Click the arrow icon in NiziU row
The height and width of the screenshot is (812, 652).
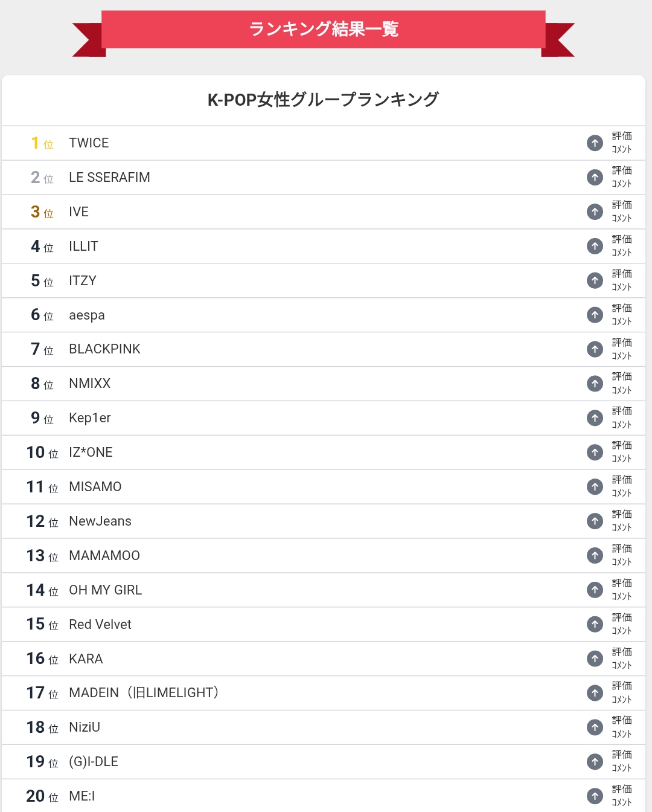[595, 727]
